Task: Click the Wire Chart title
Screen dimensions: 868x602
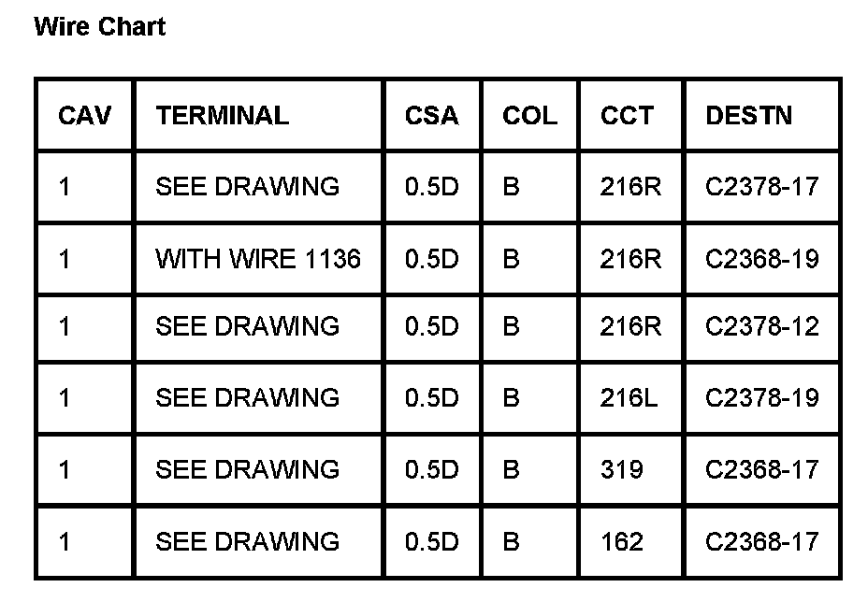Action: pos(99,27)
